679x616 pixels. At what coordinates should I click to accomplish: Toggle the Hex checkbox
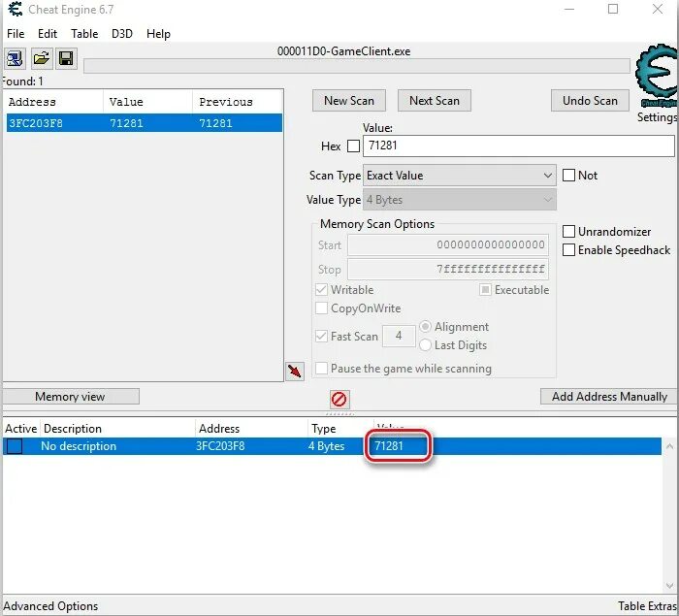(353, 146)
